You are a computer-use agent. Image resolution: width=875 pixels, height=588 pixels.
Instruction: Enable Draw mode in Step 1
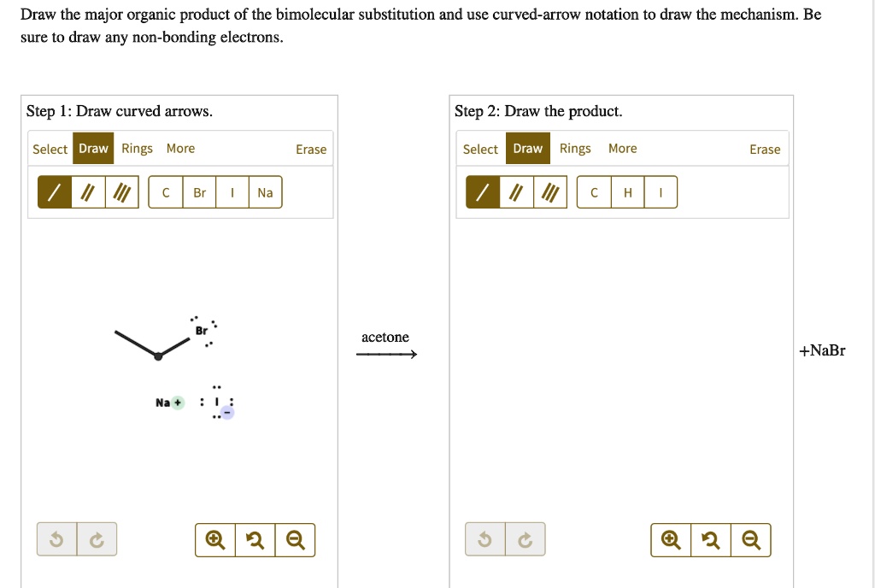coord(92,148)
